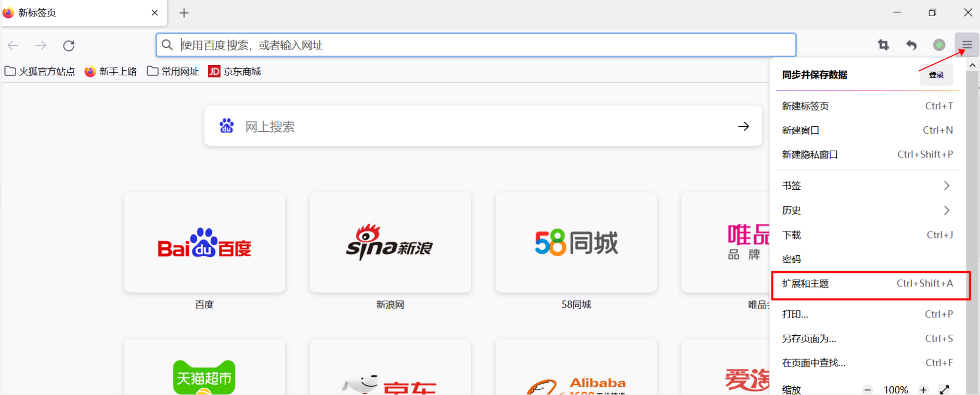Screen dimensions: 980x395
Task: Select 在页面中查找... menu item
Action: pyautogui.click(x=867, y=363)
